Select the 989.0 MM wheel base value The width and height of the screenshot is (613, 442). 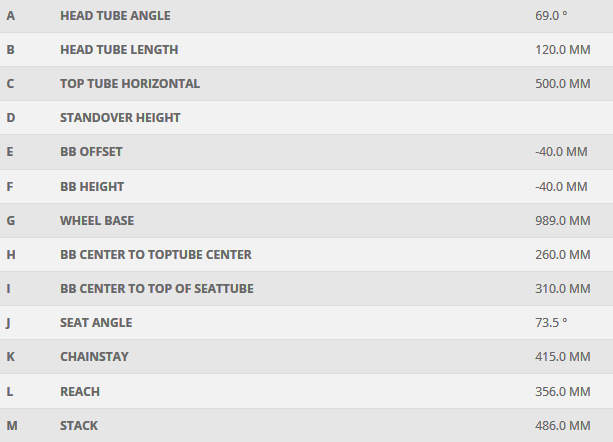click(562, 221)
